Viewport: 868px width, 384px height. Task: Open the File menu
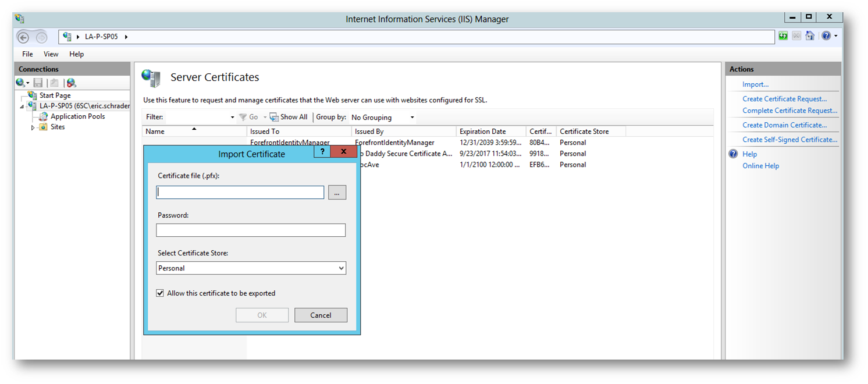point(27,54)
